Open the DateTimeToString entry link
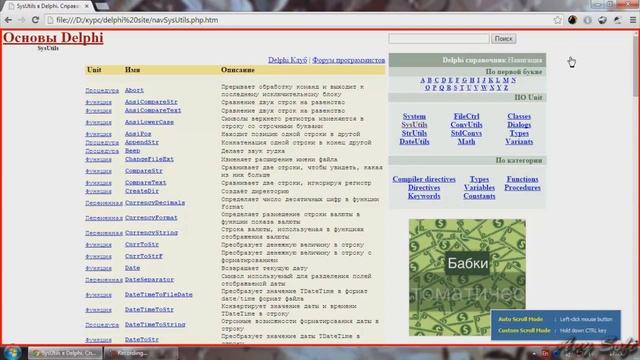Screen dimensions: 640x360 point(155,324)
